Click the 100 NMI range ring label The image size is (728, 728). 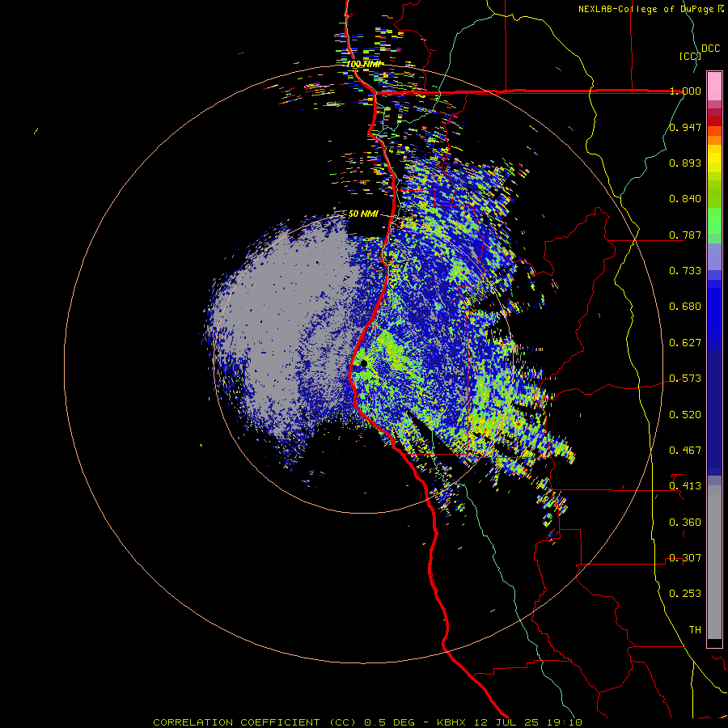tap(363, 64)
